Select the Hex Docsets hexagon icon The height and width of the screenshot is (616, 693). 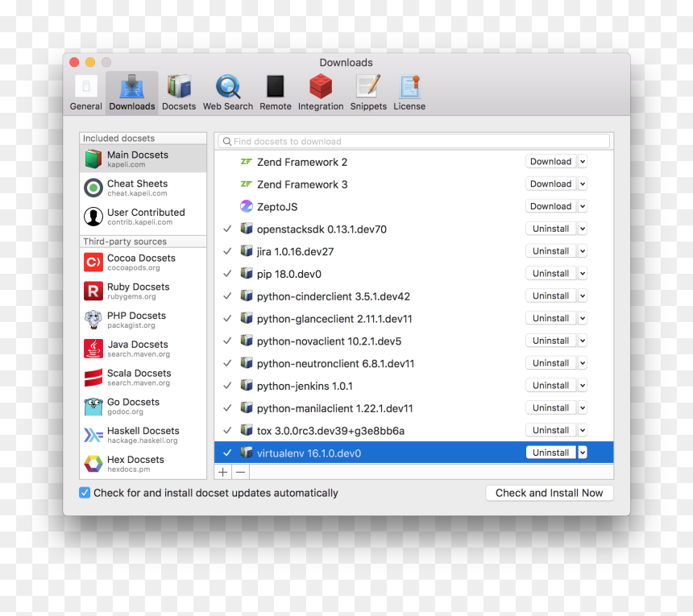[93, 464]
